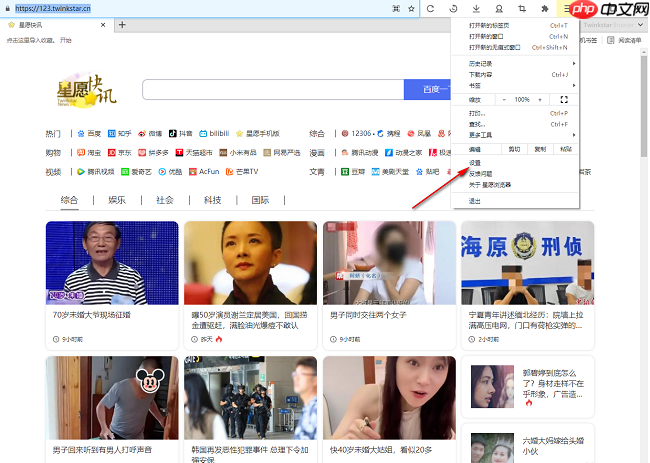The height and width of the screenshot is (463, 650).
Task: Click the page vertical scrollbar thumb
Action: point(643,106)
